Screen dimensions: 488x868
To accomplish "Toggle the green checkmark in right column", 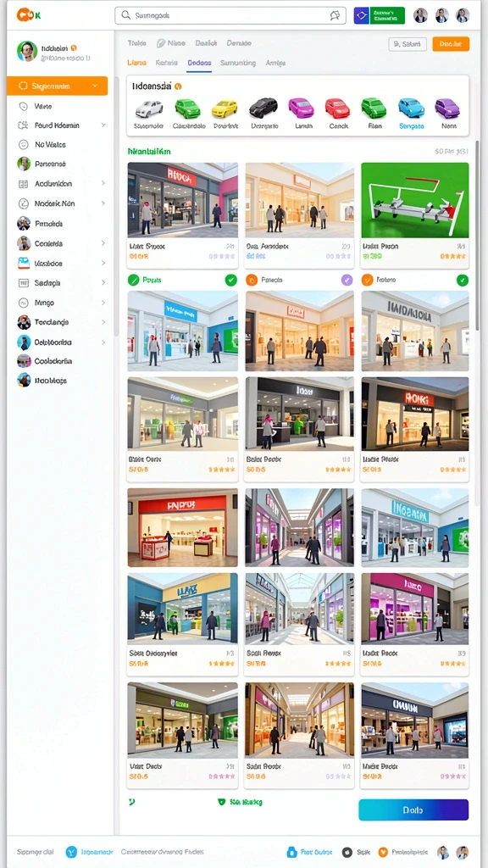I will point(462,280).
